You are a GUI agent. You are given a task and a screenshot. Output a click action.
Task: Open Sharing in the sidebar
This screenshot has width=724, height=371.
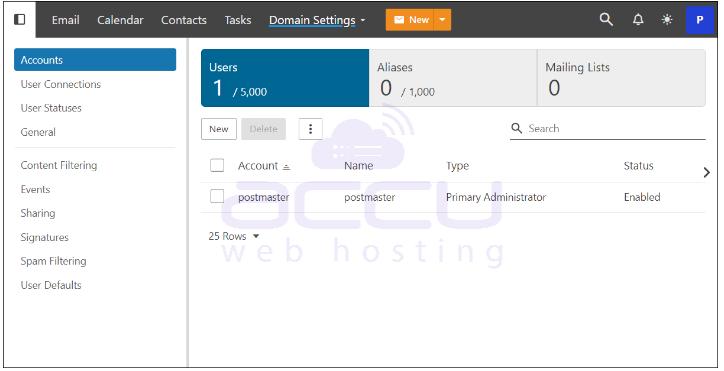click(x=38, y=213)
